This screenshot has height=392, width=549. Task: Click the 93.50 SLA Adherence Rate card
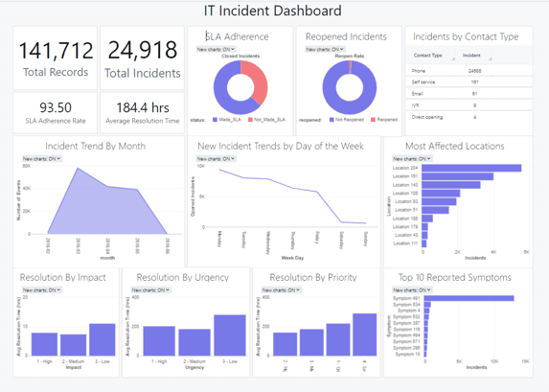(x=56, y=112)
